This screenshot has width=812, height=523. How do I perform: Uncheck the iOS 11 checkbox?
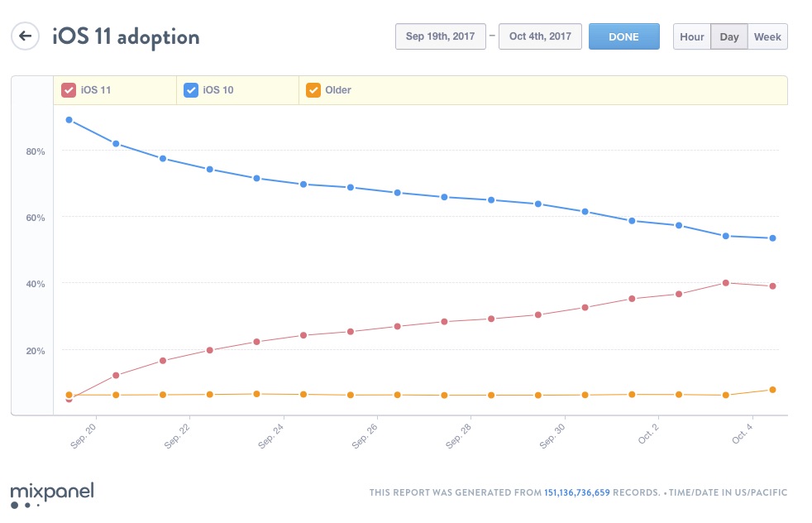pos(69,90)
